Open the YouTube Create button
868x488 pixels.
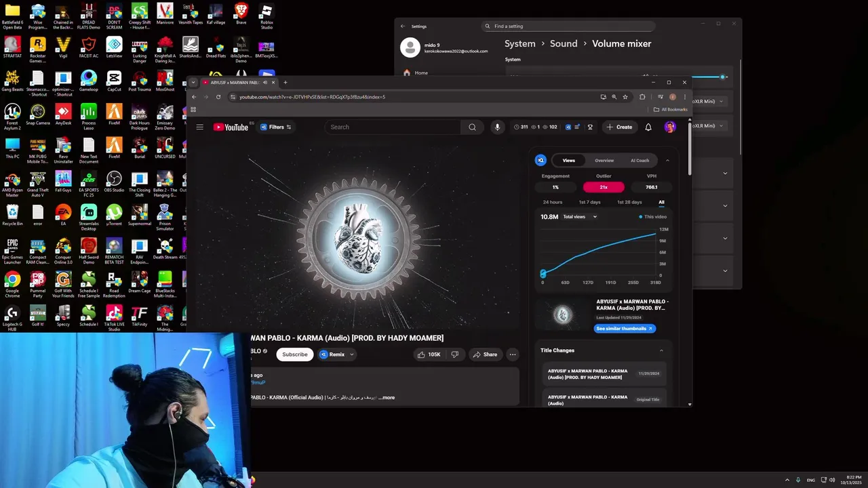(x=619, y=127)
